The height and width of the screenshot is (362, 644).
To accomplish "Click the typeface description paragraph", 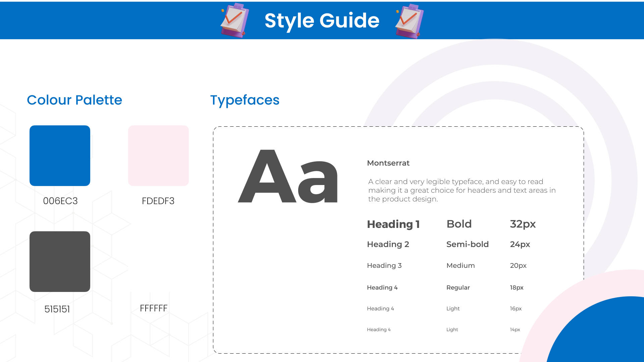I will point(462,190).
